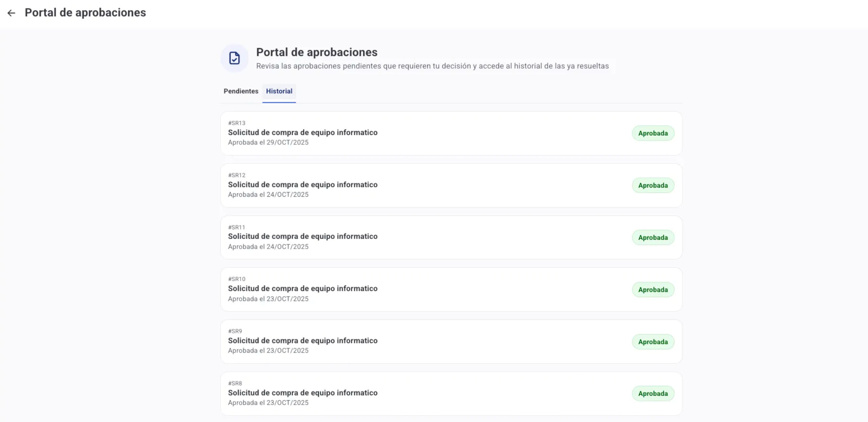Click the Aprobada badge on #SR8
This screenshot has height=422, width=868.
coord(652,394)
